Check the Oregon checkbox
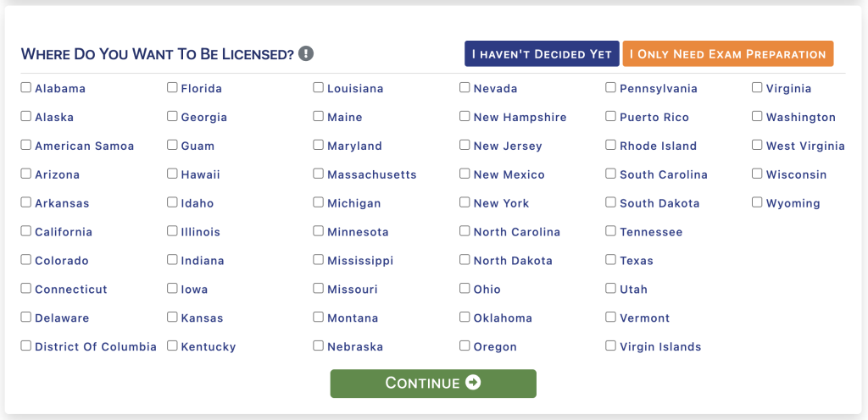 (465, 346)
